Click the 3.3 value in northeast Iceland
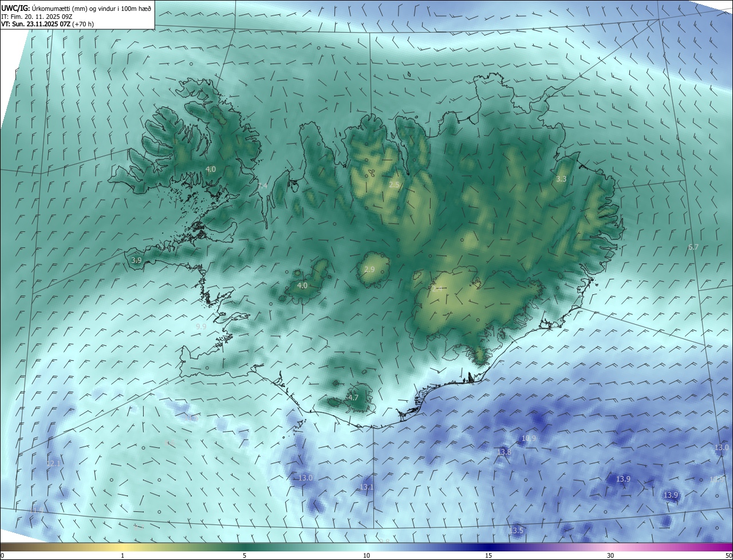Viewport: 733px width, 560px height. (x=561, y=179)
